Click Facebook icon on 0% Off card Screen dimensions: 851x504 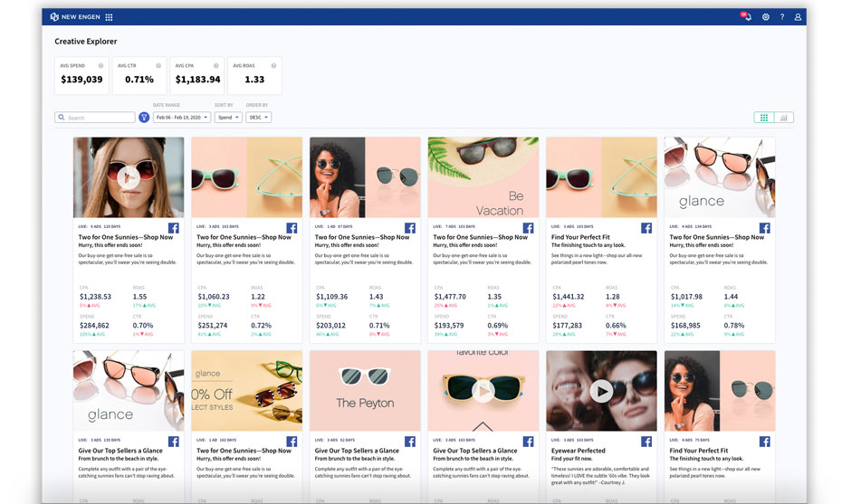[x=292, y=441]
